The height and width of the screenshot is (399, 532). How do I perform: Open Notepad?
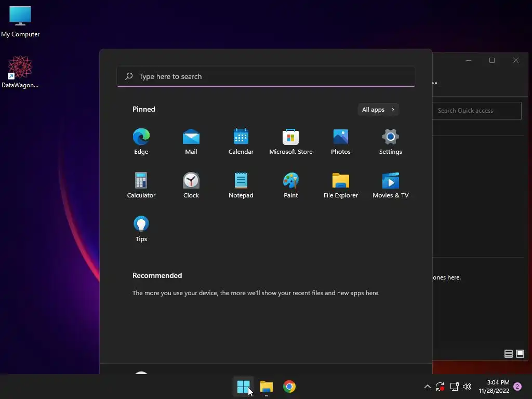coord(241,185)
